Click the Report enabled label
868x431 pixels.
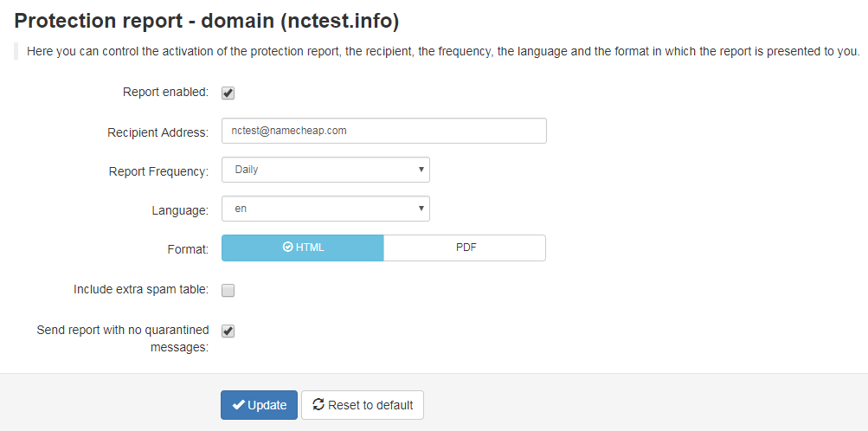[x=165, y=93]
